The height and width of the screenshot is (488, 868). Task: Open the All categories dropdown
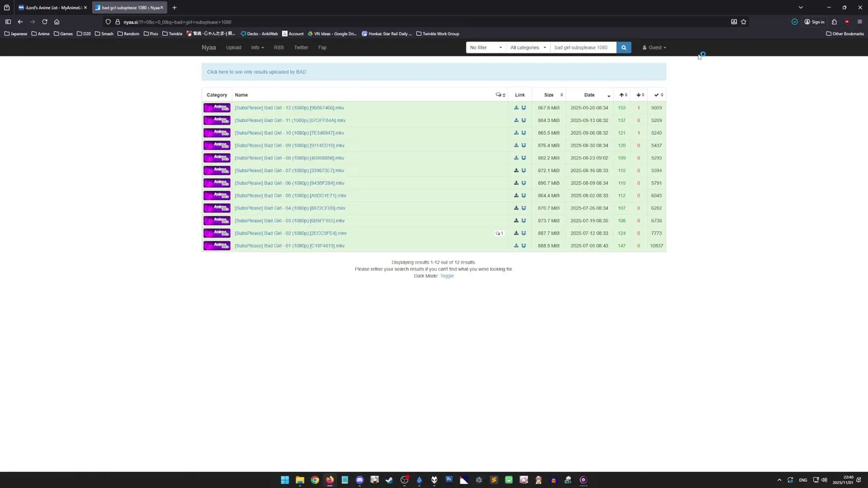pos(528,47)
